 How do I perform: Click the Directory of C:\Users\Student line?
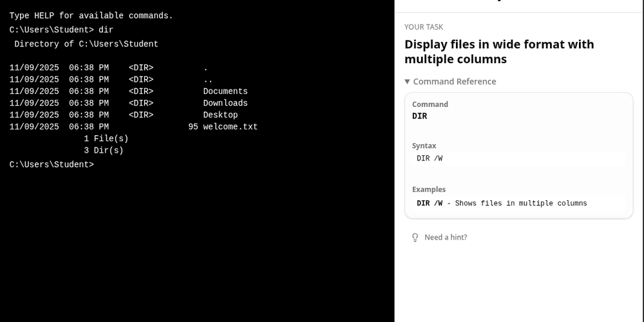(86, 44)
